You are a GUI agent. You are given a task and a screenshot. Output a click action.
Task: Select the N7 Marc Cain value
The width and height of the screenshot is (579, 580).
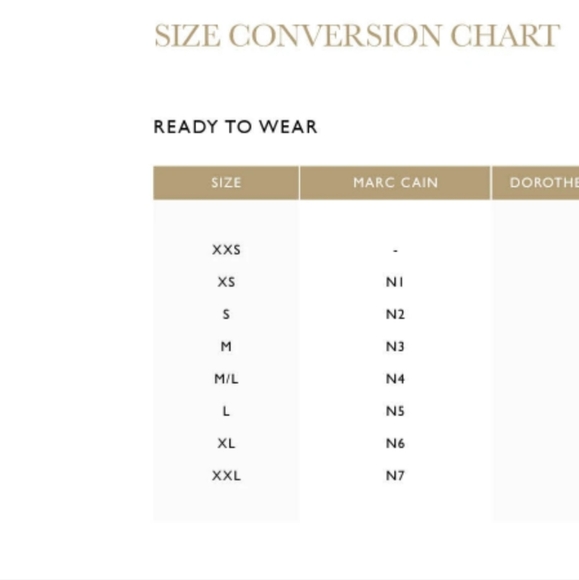pyautogui.click(x=395, y=475)
